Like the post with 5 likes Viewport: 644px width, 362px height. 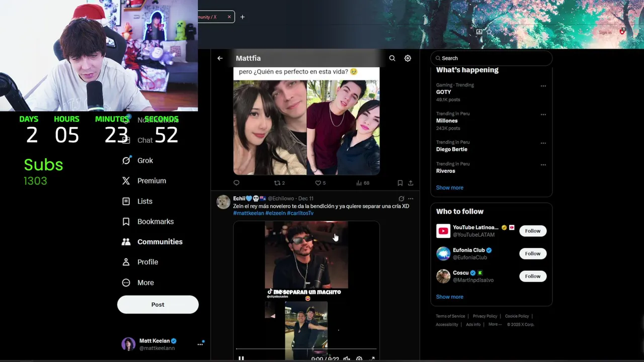point(320,183)
